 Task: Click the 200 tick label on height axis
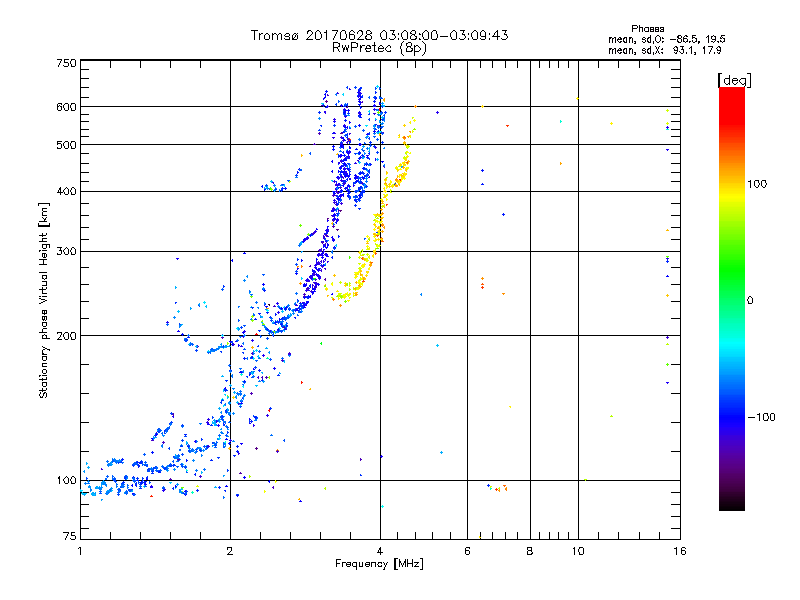[x=66, y=336]
